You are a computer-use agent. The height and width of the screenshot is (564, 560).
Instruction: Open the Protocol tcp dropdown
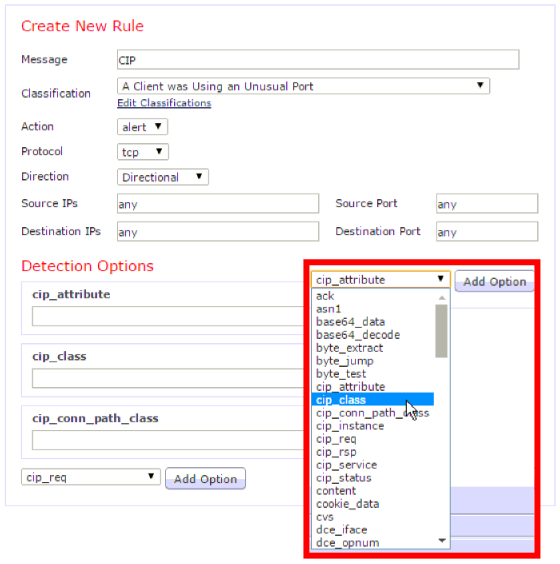tap(143, 152)
